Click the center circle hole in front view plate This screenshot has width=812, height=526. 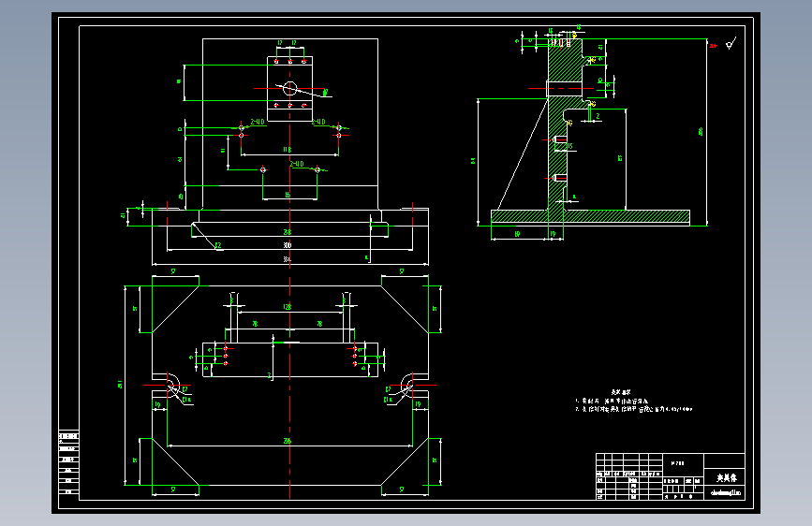(290, 89)
